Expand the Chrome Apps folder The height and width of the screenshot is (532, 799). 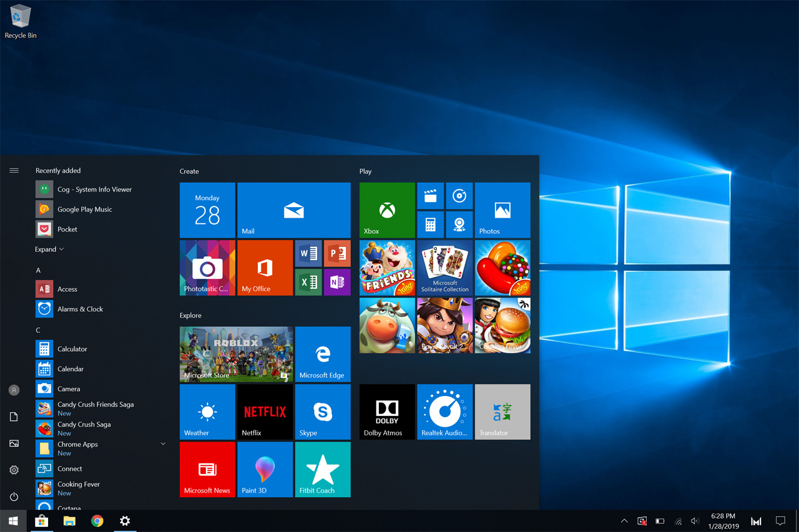coord(163,444)
